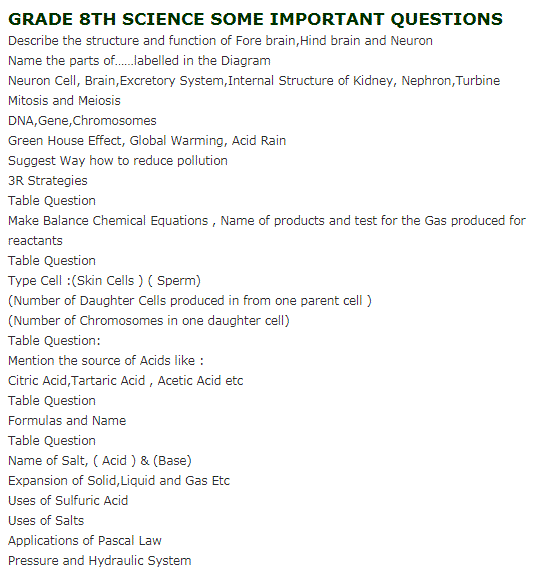Image resolution: width=559 pixels, height=570 pixels.
Task: Click the 'Applications of Pascal Law' line
Action: coord(85,541)
